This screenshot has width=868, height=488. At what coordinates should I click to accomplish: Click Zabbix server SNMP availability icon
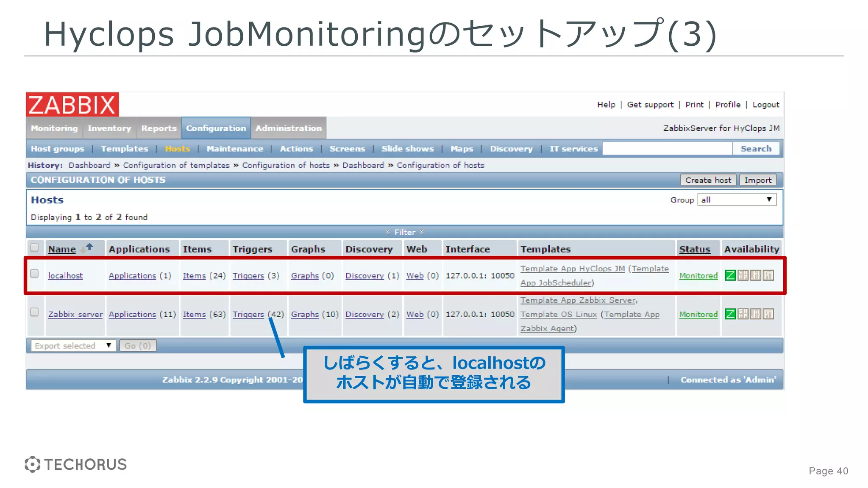pos(743,314)
